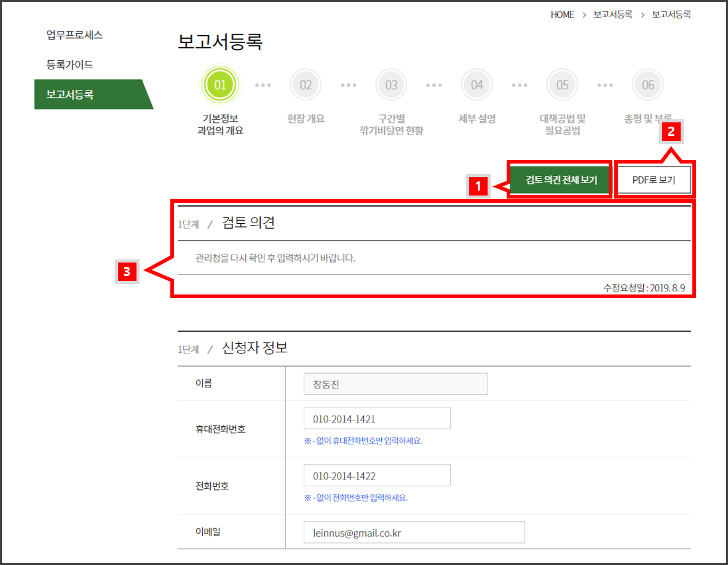Screen dimensions: 728x565
Task: Go to step 05 circle icon
Action: click(562, 85)
